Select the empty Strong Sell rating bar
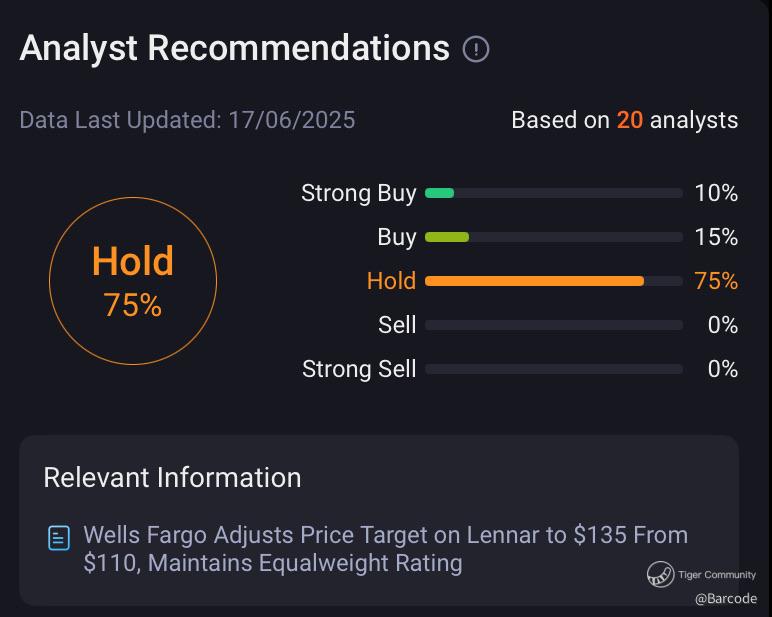 pyautogui.click(x=553, y=369)
